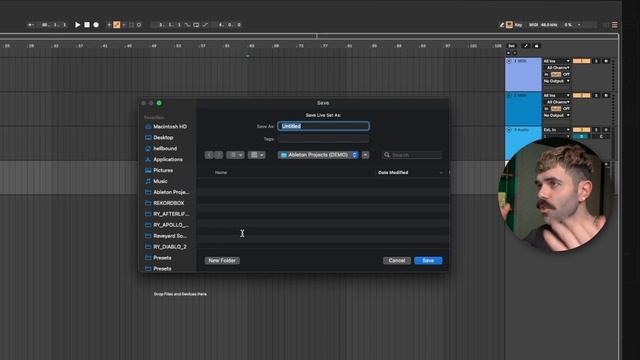Toggle the orange Automation Arm button

pos(117,25)
